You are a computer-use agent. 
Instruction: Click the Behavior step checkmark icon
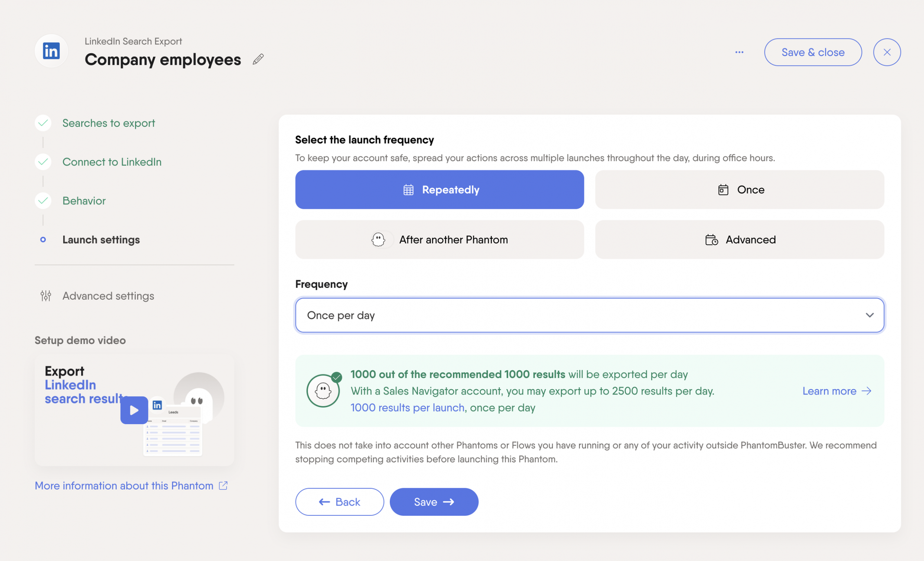43,201
